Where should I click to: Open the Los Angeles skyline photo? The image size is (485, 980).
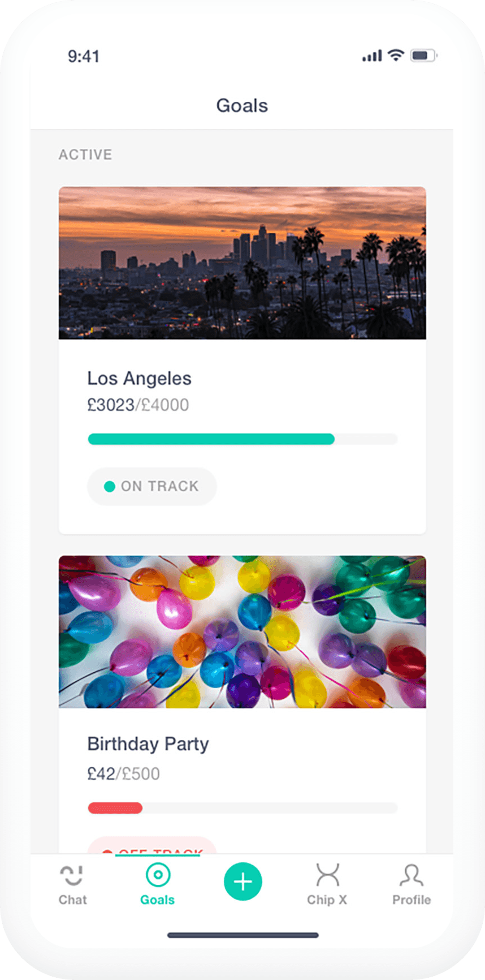point(242,263)
